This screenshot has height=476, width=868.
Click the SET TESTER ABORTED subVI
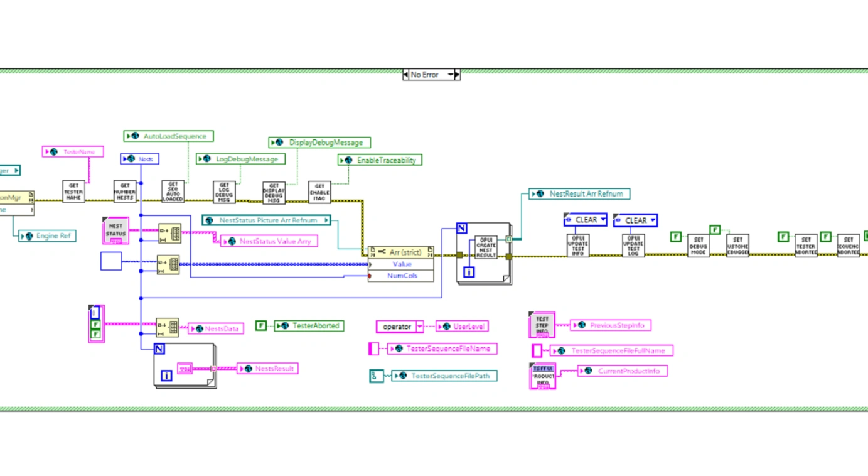[x=806, y=246]
